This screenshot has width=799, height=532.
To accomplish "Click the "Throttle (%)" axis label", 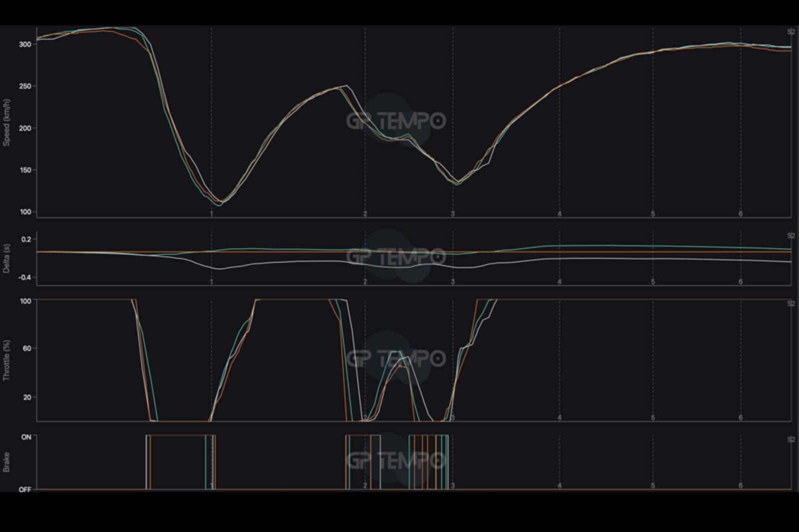I will click(6, 360).
